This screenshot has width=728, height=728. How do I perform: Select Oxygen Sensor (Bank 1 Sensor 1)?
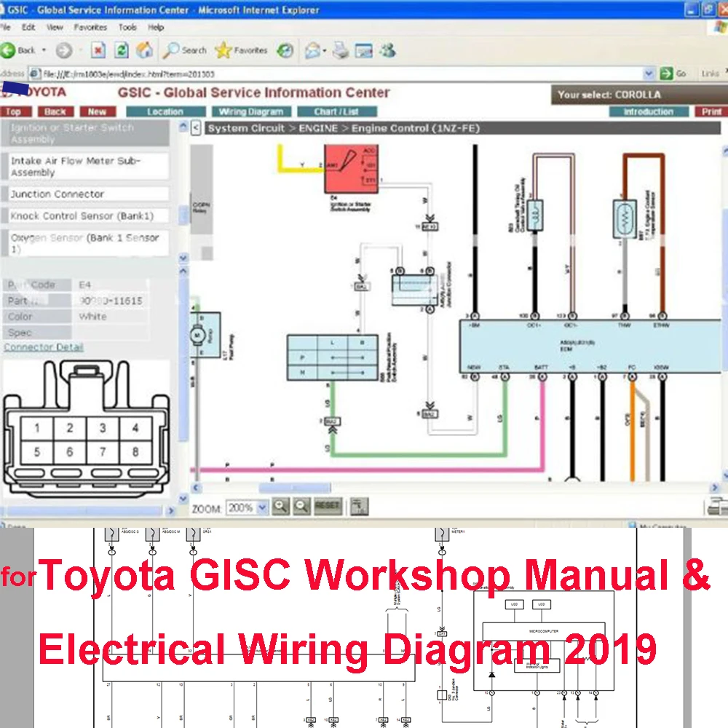(86, 243)
